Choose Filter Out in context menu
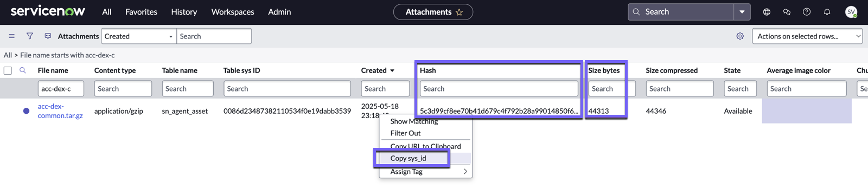The width and height of the screenshot is (868, 195). point(426,133)
